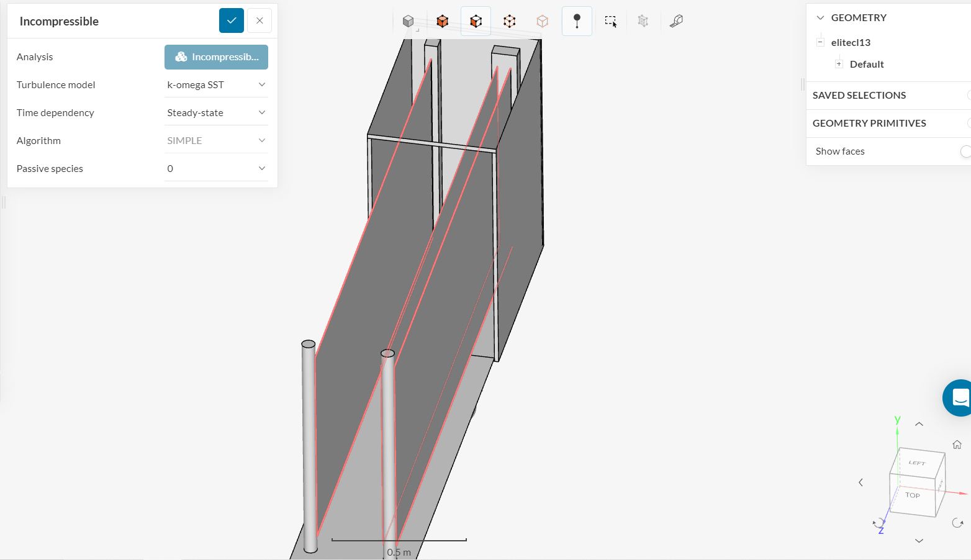Click the home view icon near navigation cube
This screenshot has height=560, width=971.
point(956,444)
